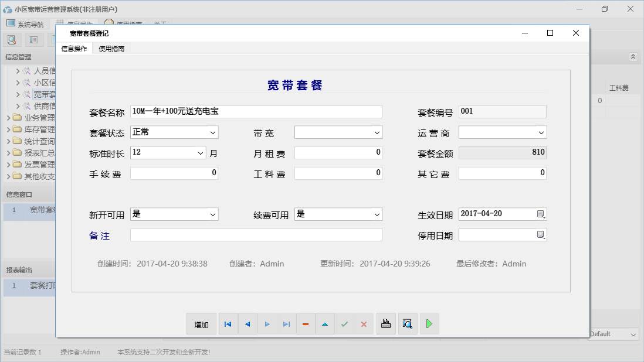The width and height of the screenshot is (644, 362).
Task: Click the red minus delete record button
Action: (x=306, y=324)
